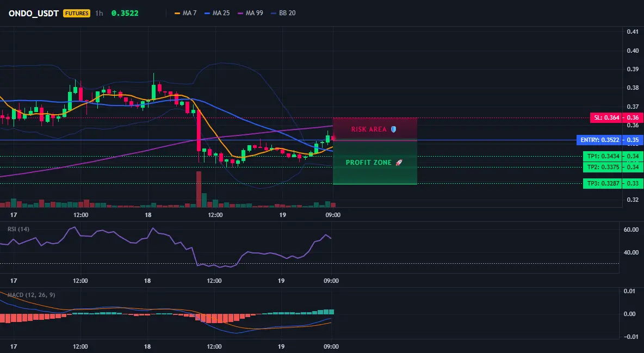The width and height of the screenshot is (644, 353).
Task: Click the ONDO_USDT symbol name
Action: click(34, 13)
